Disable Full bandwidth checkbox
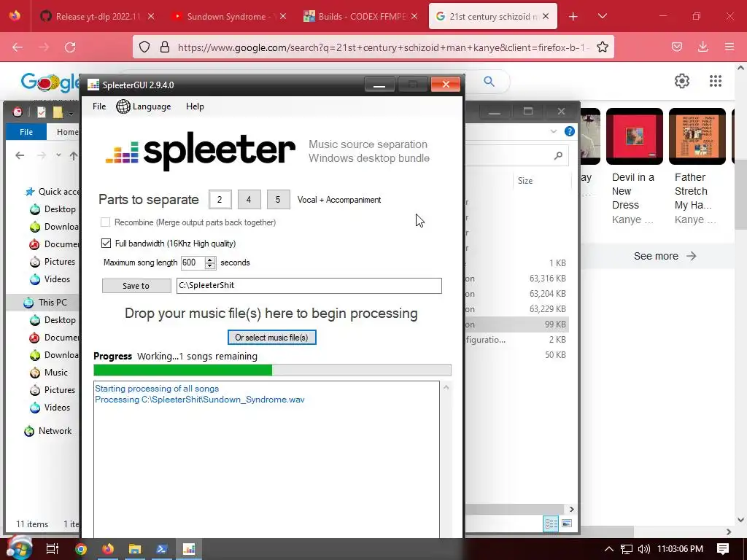The image size is (747, 560). click(106, 244)
